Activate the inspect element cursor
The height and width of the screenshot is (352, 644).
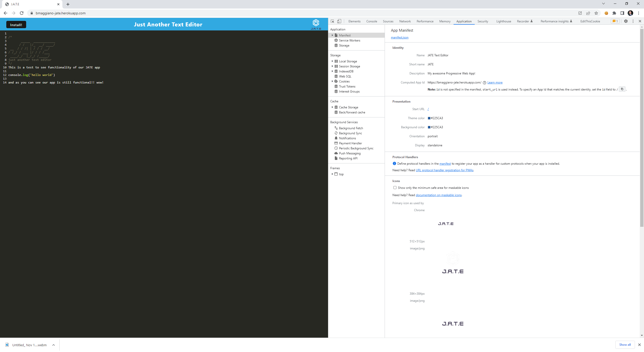click(332, 21)
